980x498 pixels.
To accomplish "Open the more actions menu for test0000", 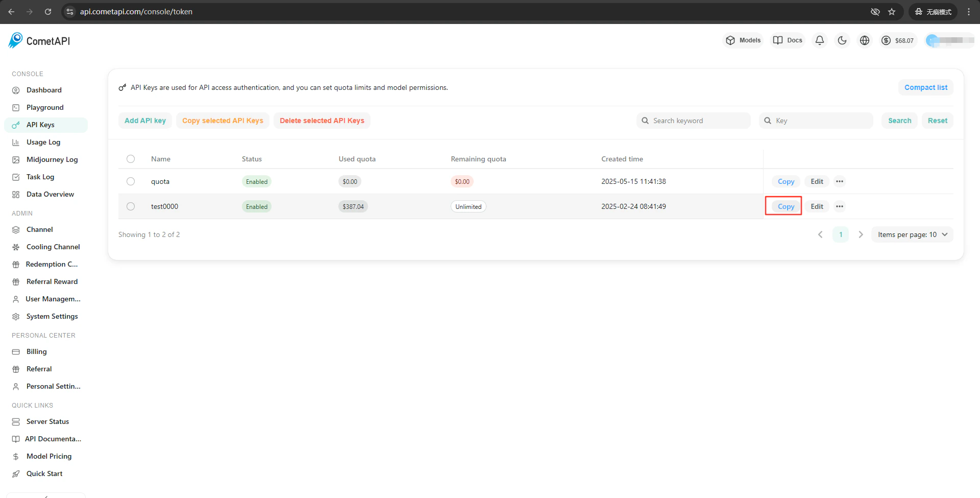I will [840, 206].
